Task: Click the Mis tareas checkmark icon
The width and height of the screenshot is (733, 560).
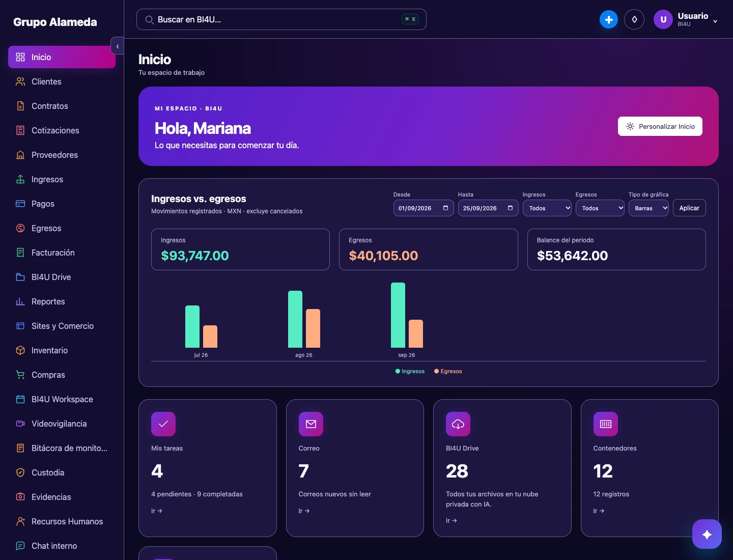Action: tap(163, 424)
